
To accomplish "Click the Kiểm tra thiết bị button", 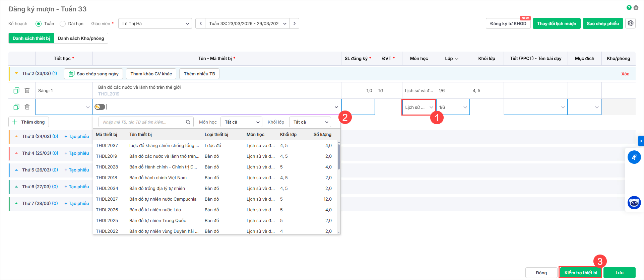I will (x=580, y=273).
